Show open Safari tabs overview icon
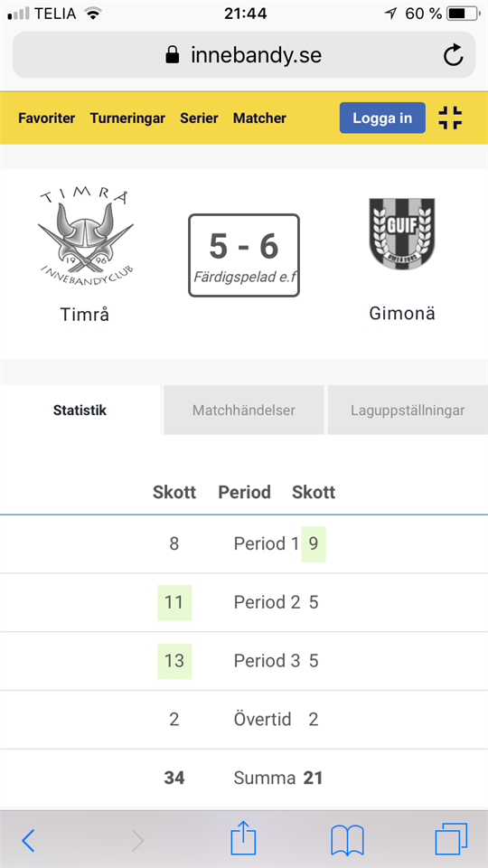The height and width of the screenshot is (868, 488). (x=451, y=839)
